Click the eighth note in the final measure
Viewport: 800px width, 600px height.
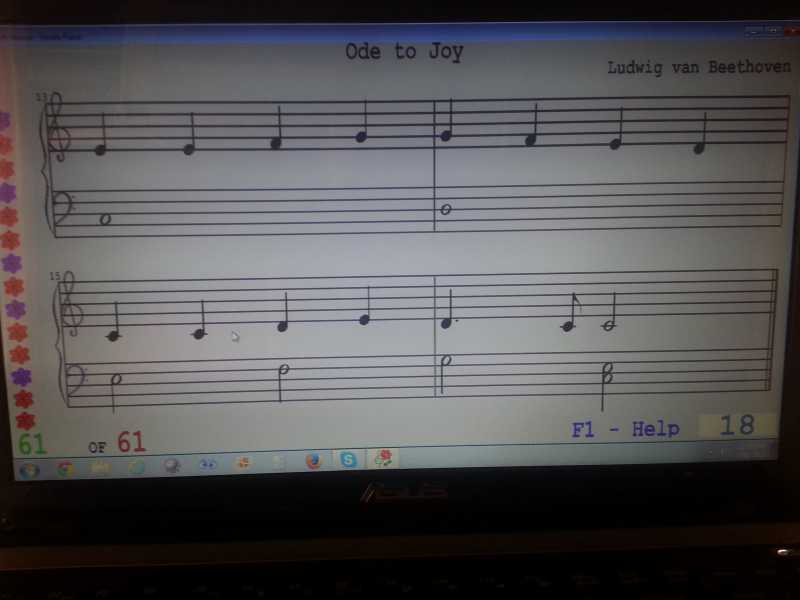(x=570, y=313)
